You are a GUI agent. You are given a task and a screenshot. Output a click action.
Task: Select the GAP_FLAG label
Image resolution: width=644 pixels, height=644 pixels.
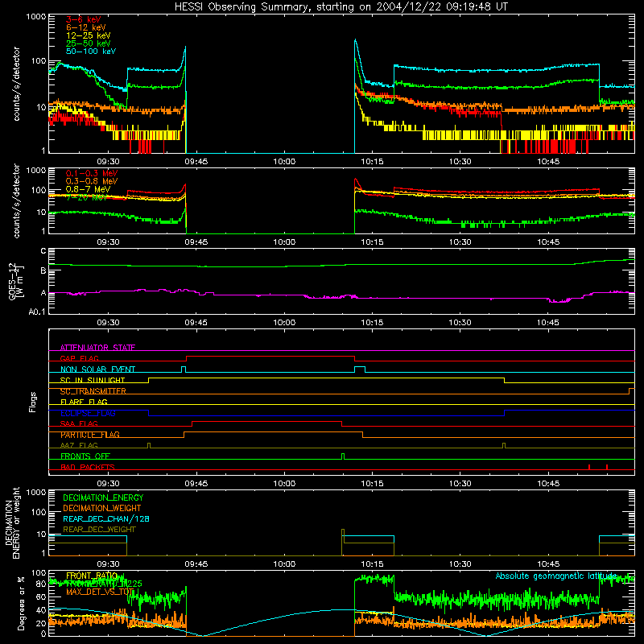point(79,358)
